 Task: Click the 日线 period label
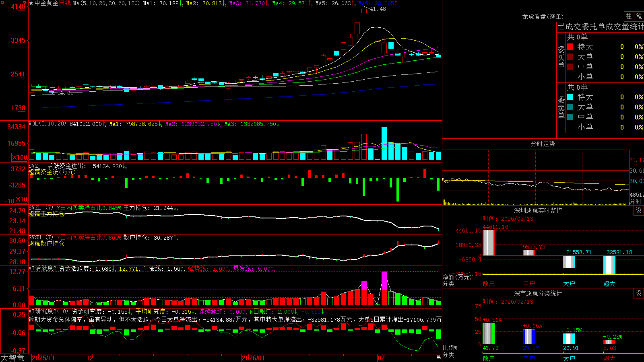click(65, 3)
